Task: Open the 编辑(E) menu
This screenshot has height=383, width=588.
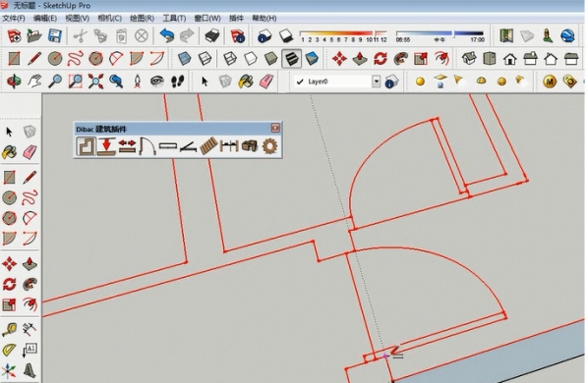Action: [x=45, y=18]
